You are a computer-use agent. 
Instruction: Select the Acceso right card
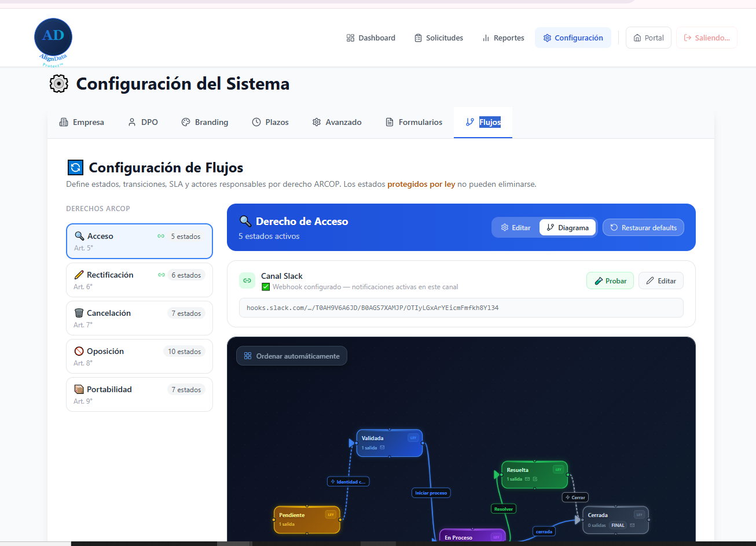point(140,241)
